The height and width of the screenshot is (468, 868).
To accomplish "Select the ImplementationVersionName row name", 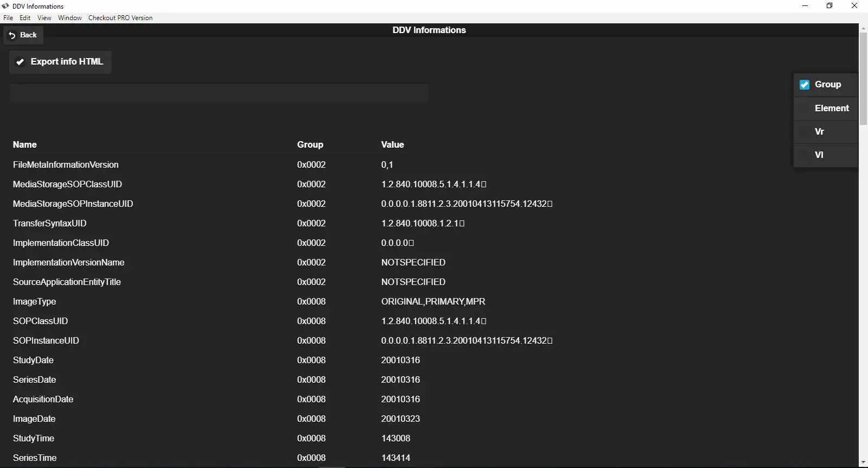I will (x=69, y=262).
